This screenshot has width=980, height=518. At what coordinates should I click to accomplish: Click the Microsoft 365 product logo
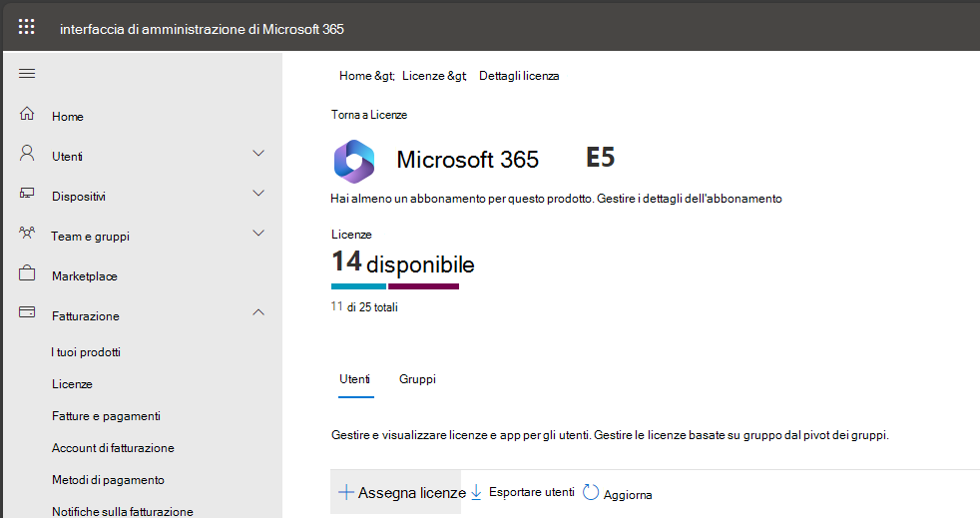point(354,162)
